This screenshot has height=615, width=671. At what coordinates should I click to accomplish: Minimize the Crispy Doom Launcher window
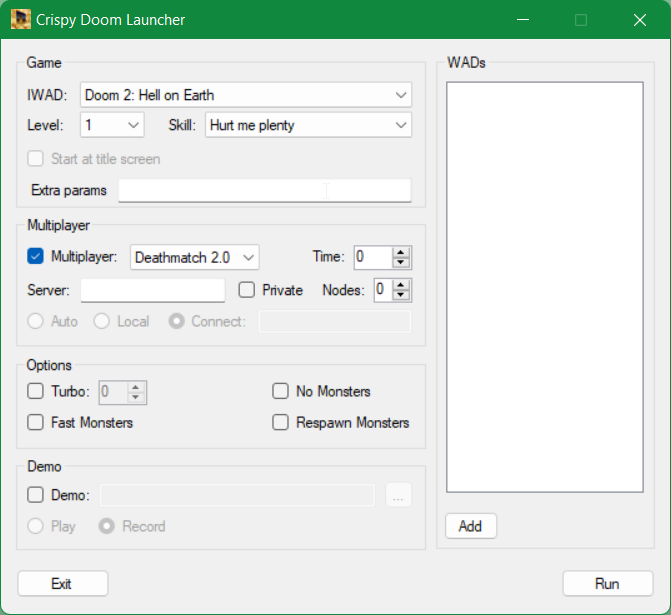click(523, 20)
